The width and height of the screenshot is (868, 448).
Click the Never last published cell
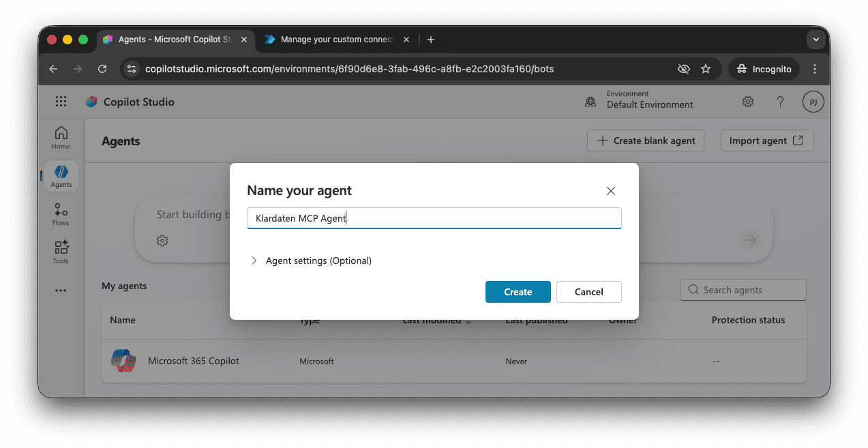tap(516, 361)
